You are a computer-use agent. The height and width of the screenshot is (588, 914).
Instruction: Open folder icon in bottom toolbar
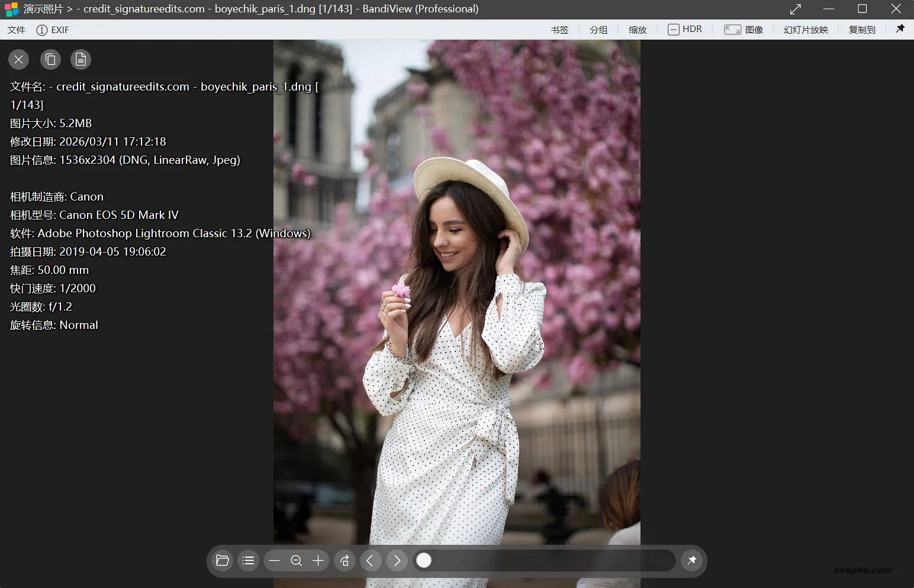[x=223, y=560]
